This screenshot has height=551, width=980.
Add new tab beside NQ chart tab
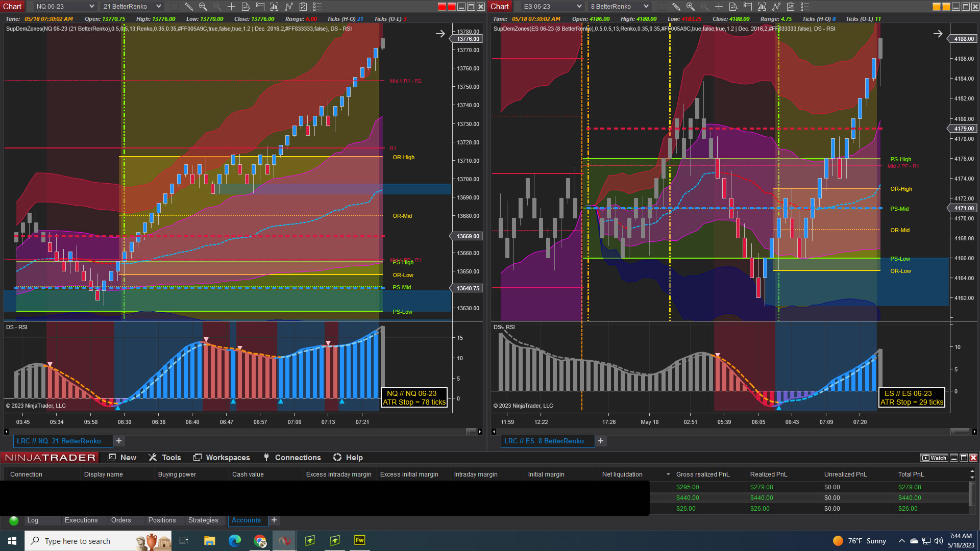tap(119, 441)
